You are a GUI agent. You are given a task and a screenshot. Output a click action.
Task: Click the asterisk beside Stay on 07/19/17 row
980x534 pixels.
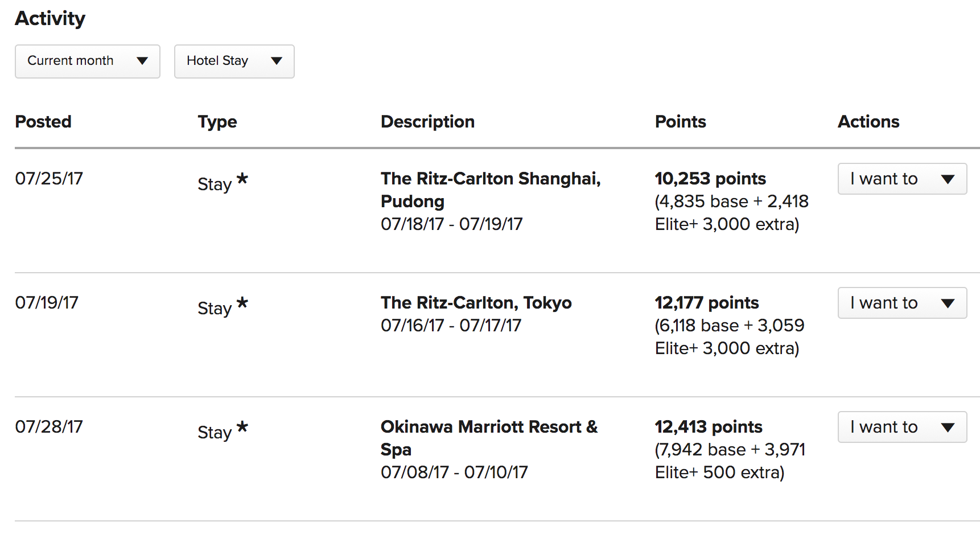click(242, 303)
